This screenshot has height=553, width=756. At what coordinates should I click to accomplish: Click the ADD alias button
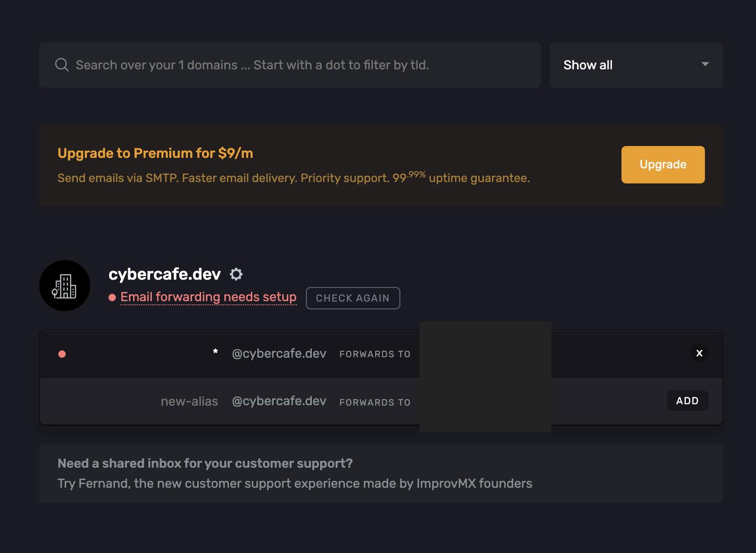[688, 401]
